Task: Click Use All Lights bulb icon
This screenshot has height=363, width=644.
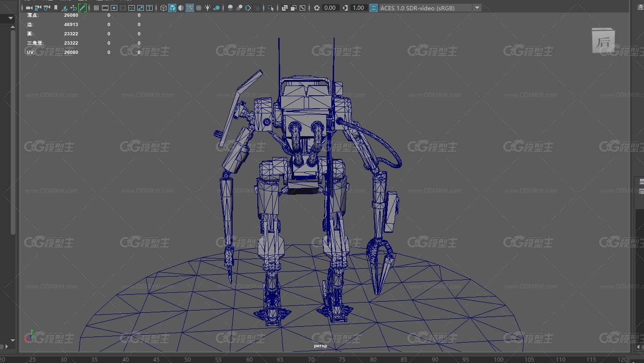Action: pyautogui.click(x=208, y=8)
